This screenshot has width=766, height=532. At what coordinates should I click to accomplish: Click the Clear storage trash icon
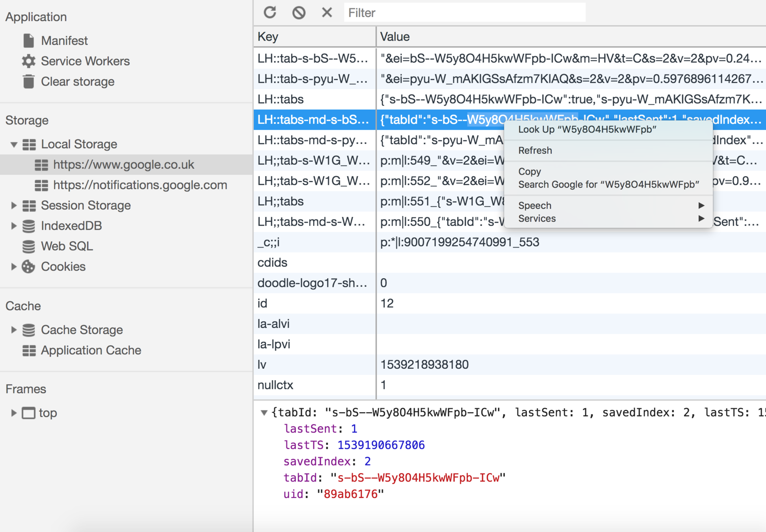28,82
